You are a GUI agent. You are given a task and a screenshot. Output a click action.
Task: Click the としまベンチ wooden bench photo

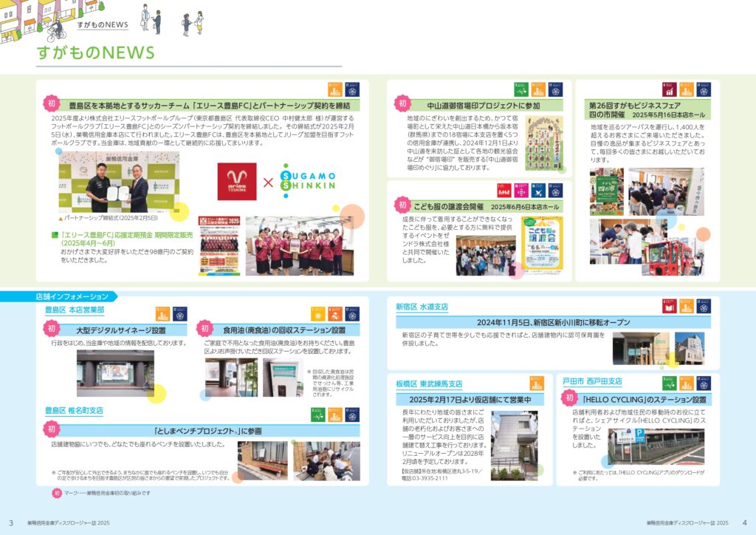[262, 460]
